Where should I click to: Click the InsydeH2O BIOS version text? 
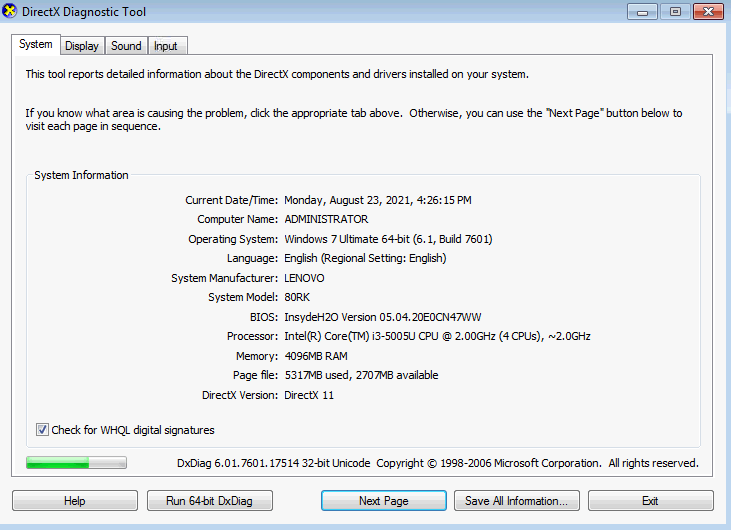(x=383, y=317)
